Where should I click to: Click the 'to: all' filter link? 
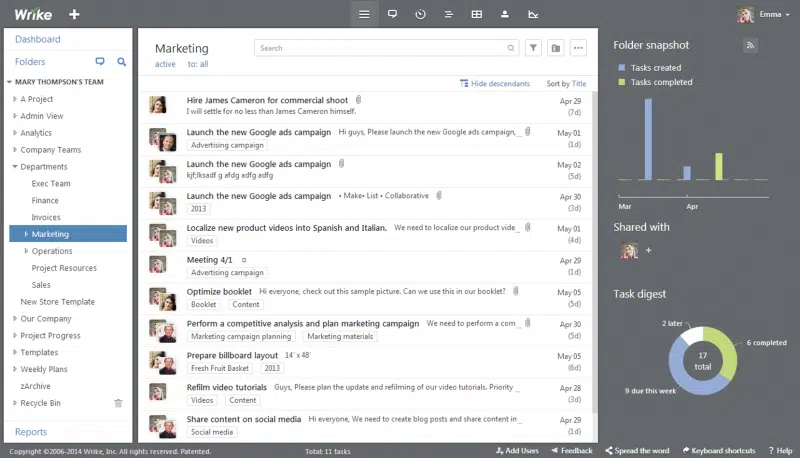pos(197,64)
